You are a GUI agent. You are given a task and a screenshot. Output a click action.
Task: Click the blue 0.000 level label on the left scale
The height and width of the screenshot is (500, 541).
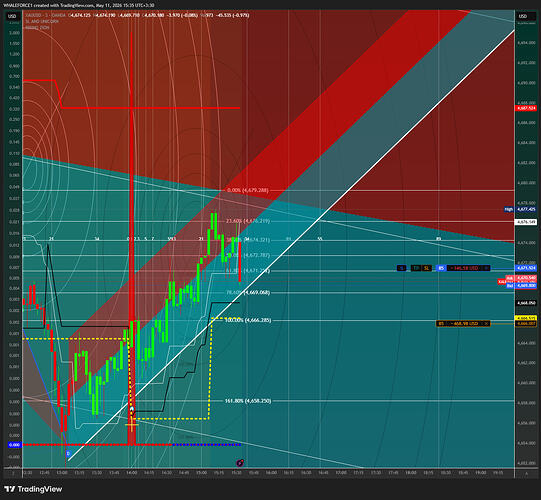coord(14,445)
